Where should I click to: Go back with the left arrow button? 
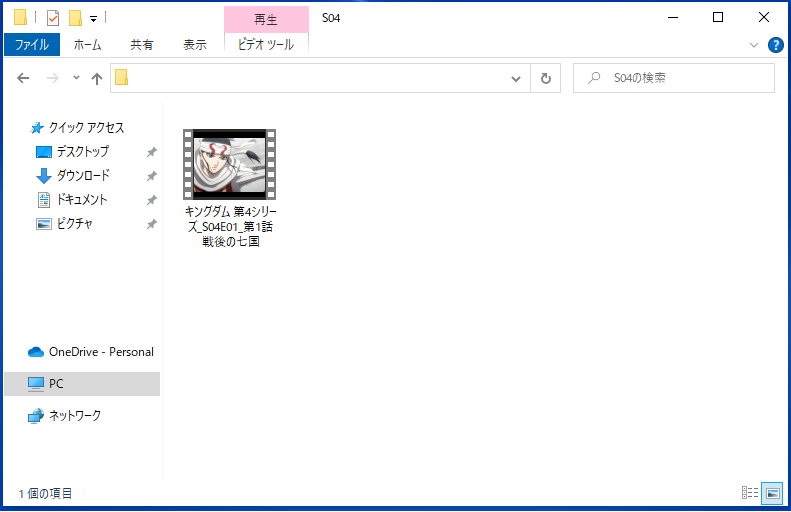(23, 78)
